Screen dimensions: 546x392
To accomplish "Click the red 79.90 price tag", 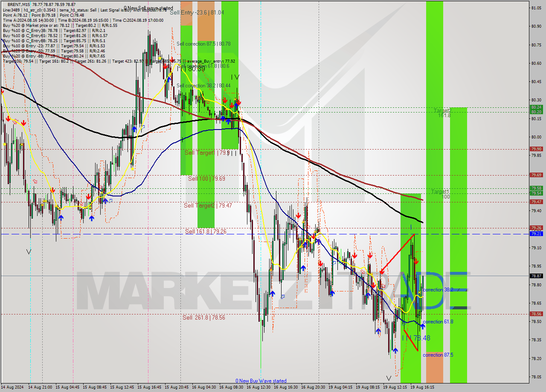I will coord(536,149).
